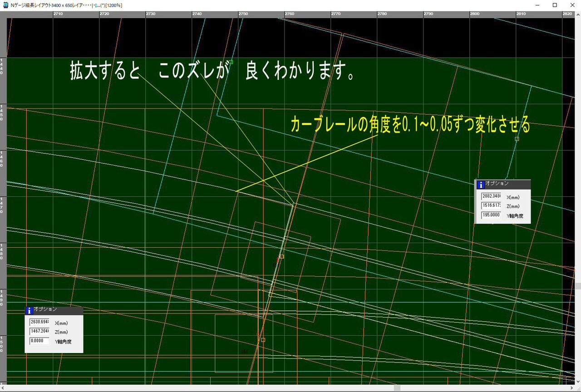Edit the Z(mm) value 1467.204 in lower panel

(39, 332)
